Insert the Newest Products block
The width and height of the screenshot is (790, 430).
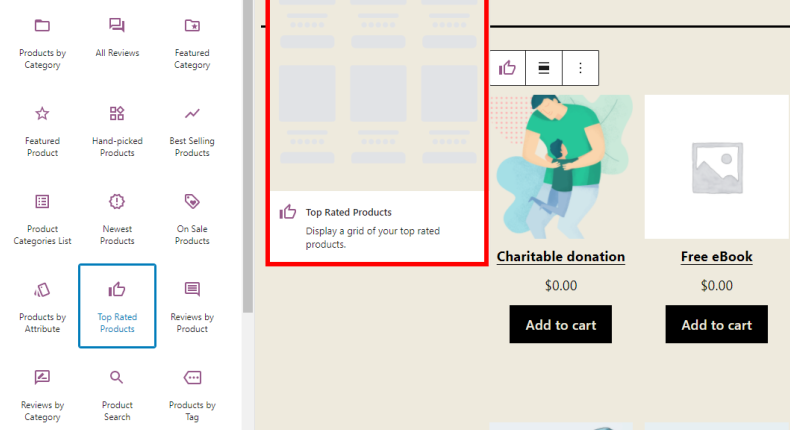click(117, 218)
